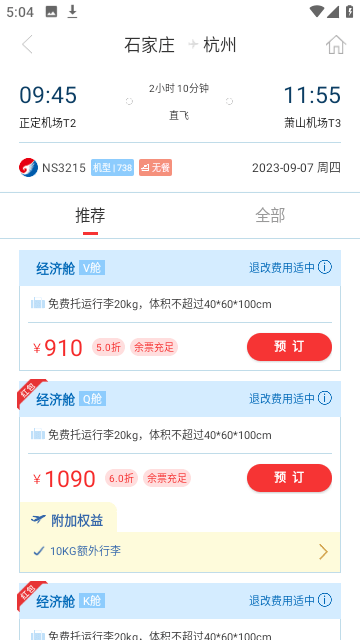Go to home via house icon
This screenshot has width=360, height=640.
tap(336, 44)
